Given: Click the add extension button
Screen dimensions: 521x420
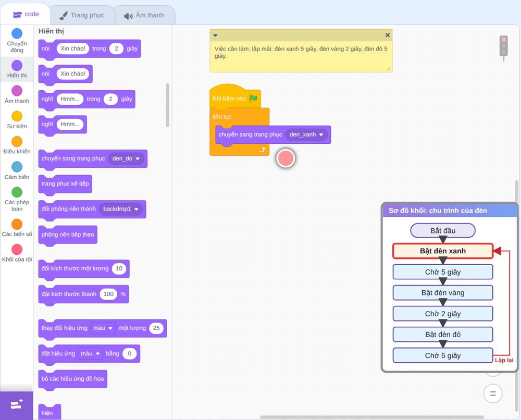Looking at the screenshot, I should click(x=17, y=405).
